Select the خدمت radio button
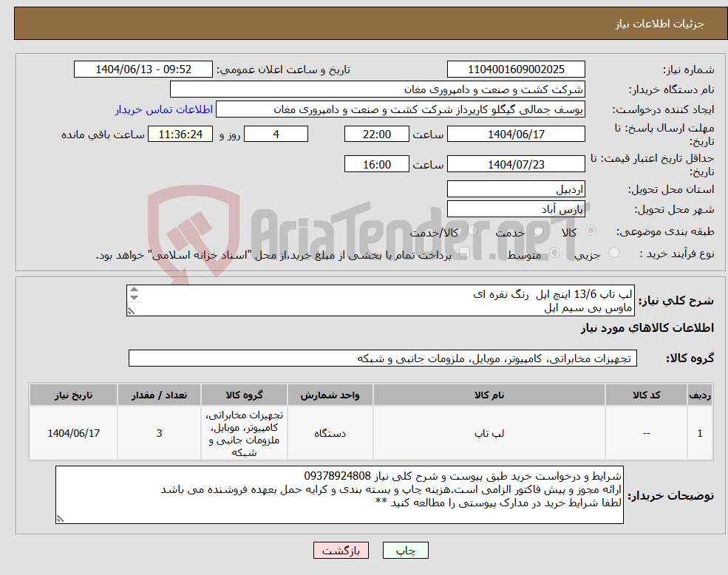This screenshot has width=728, height=575. [539, 231]
